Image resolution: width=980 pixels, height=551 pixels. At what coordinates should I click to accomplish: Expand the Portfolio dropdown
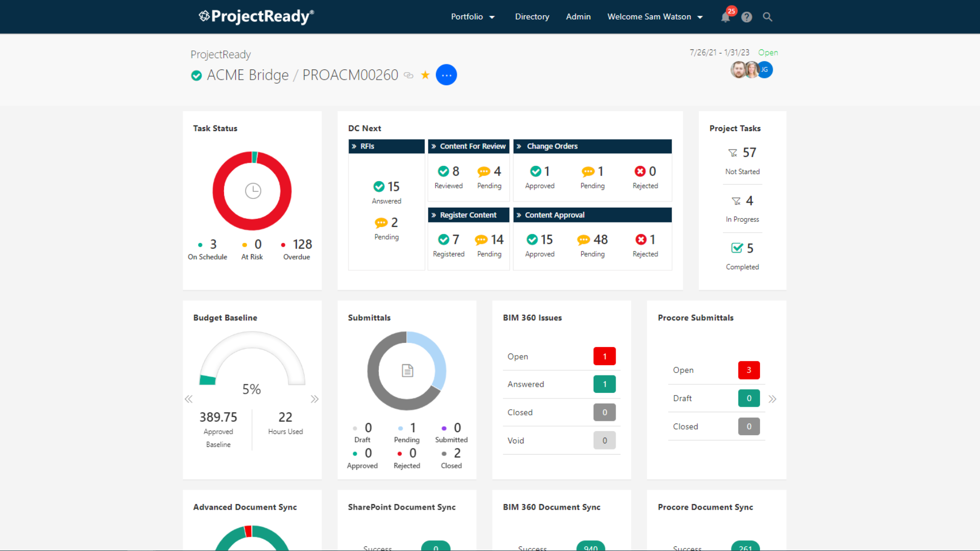click(472, 17)
